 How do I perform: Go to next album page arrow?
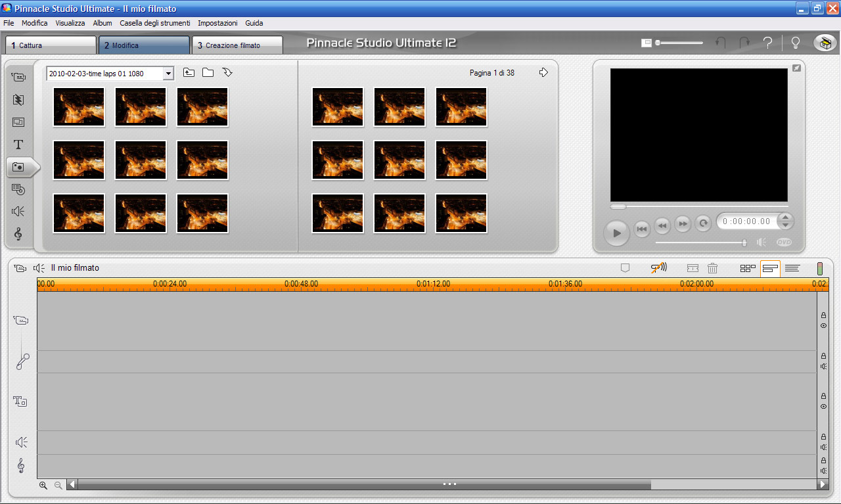pyautogui.click(x=543, y=73)
